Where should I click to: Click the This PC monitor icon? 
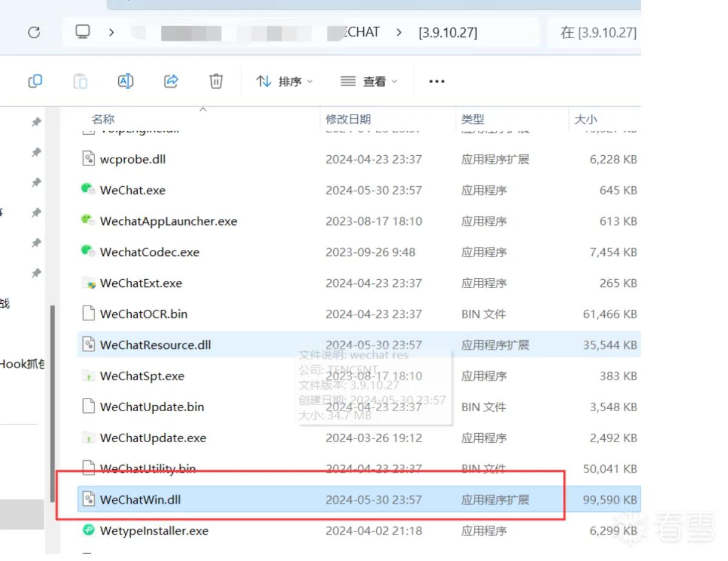coord(83,32)
